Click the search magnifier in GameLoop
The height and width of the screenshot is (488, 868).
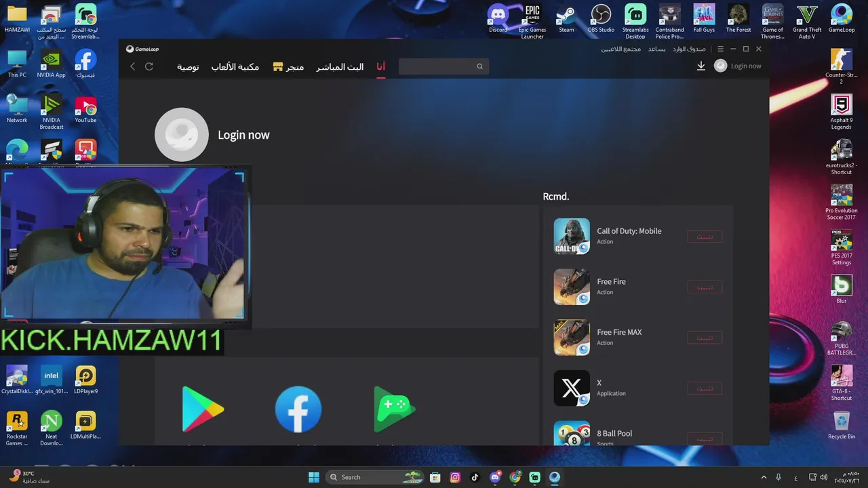pos(479,66)
